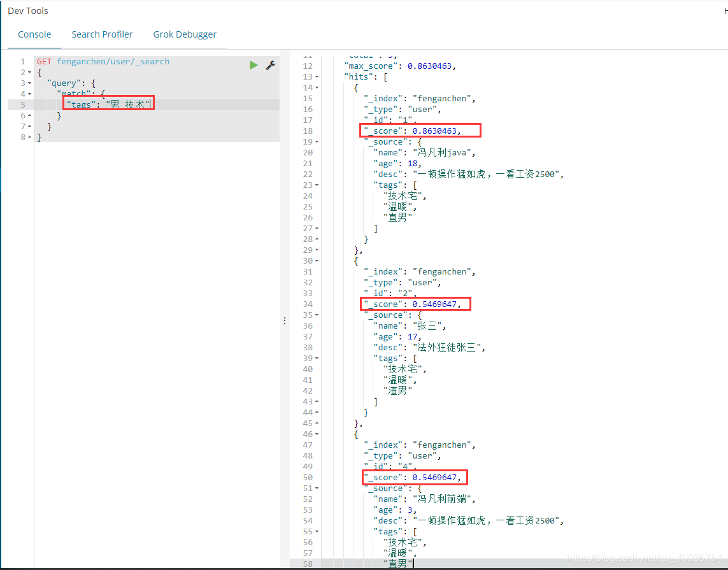Click the GET fenganchen/user/_search request line
Screen dimensions: 728x570
[x=103, y=61]
